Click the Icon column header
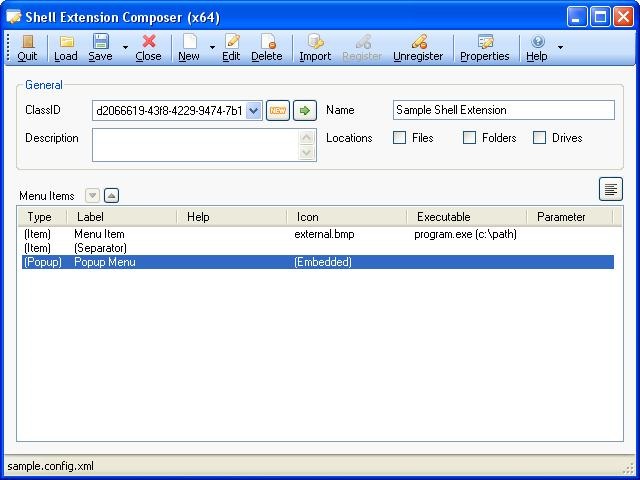 click(x=347, y=217)
